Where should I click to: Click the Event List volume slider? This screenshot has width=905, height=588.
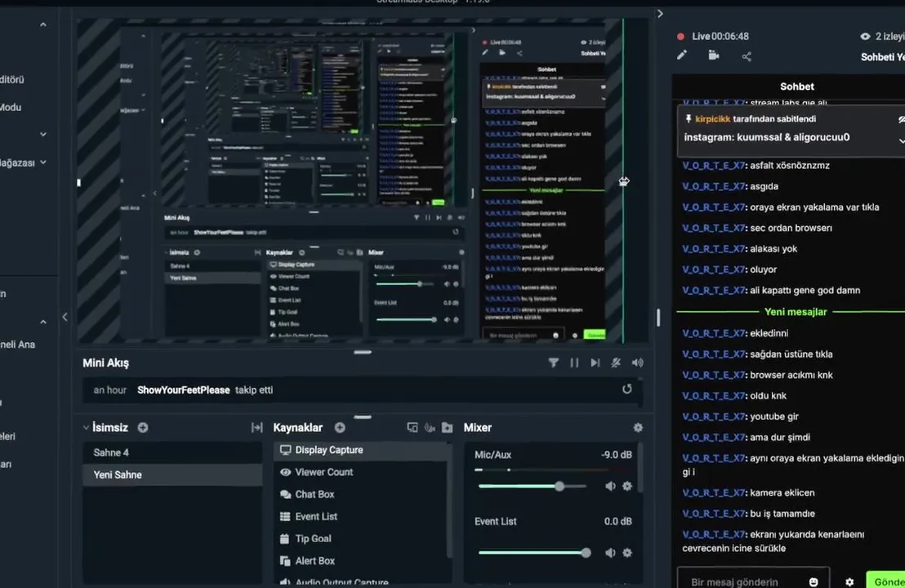(x=534, y=553)
